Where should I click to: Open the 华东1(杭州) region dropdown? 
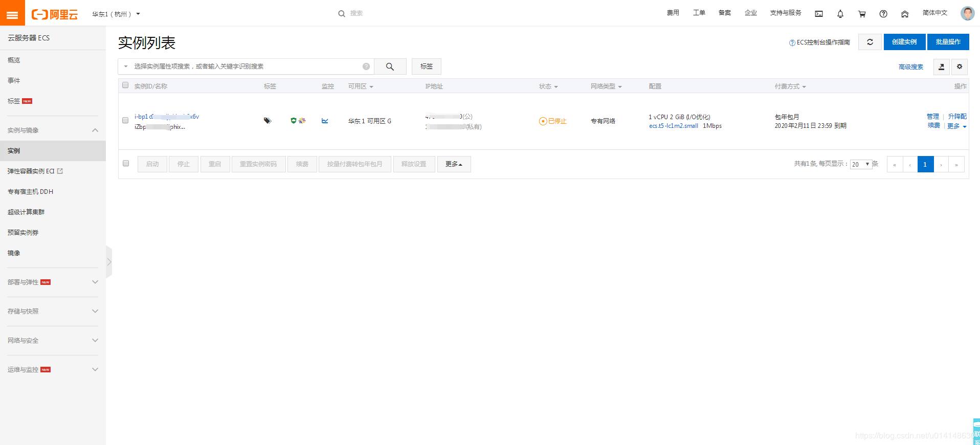116,14
